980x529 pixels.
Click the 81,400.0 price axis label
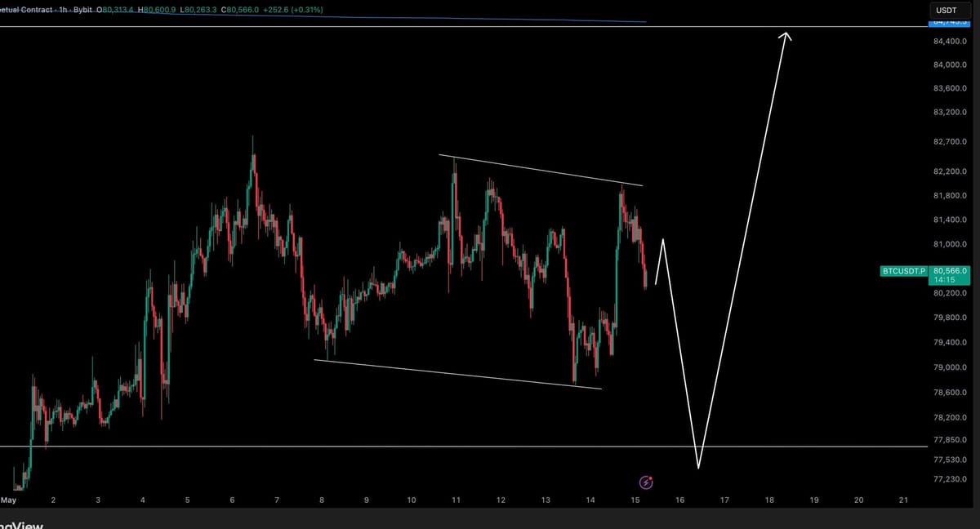[950, 220]
